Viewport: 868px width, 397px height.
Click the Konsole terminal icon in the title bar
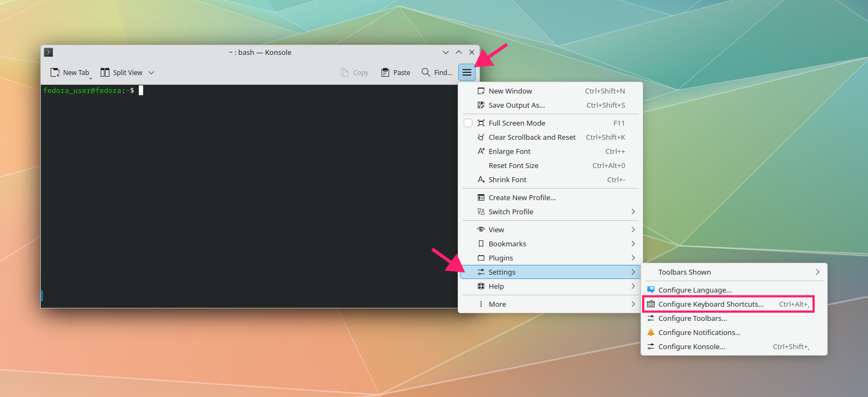(x=48, y=52)
